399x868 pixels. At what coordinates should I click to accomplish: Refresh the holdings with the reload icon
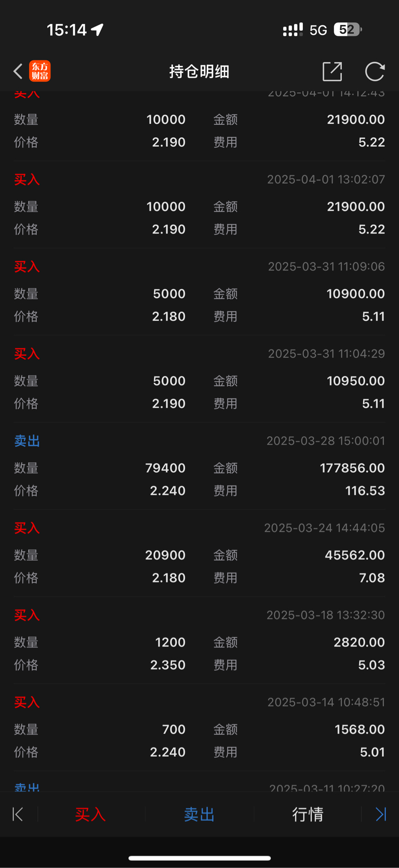pyautogui.click(x=375, y=71)
